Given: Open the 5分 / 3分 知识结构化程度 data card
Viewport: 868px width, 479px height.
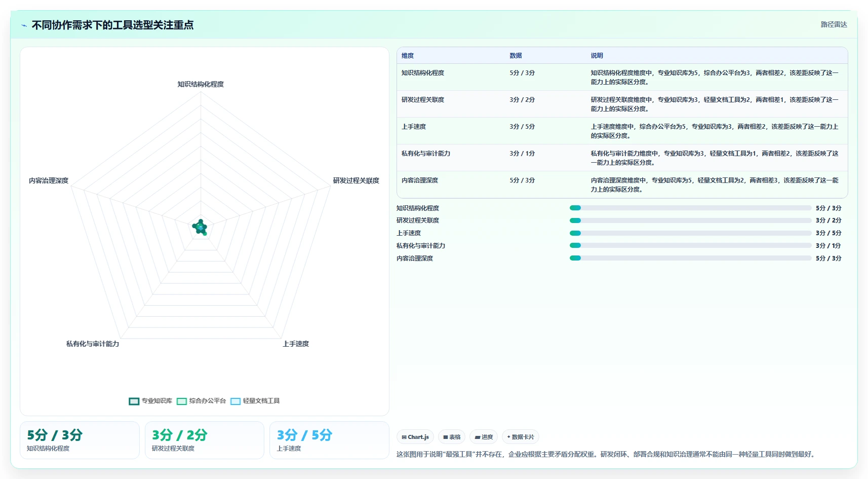Looking at the screenshot, I should 80,440.
